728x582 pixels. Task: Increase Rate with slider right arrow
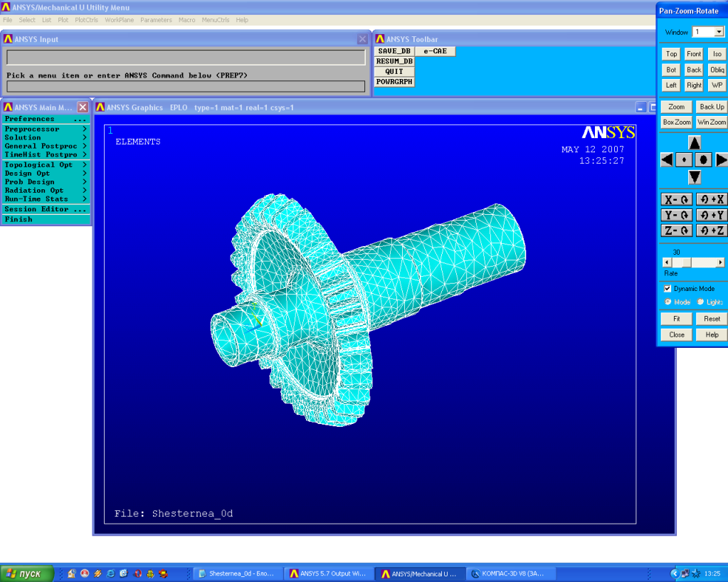(x=720, y=263)
